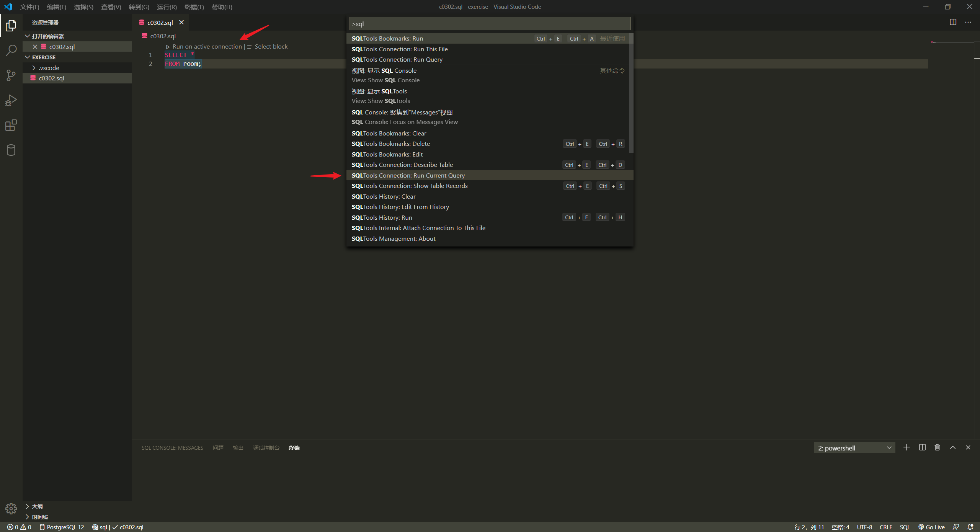Open notifications bell in status bar
980x532 pixels.
[x=970, y=527]
